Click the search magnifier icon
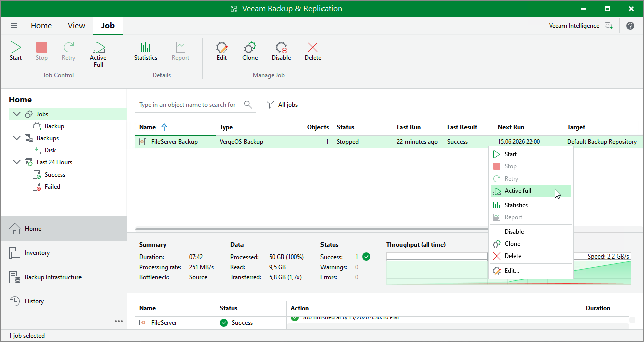The height and width of the screenshot is (342, 644). [248, 105]
